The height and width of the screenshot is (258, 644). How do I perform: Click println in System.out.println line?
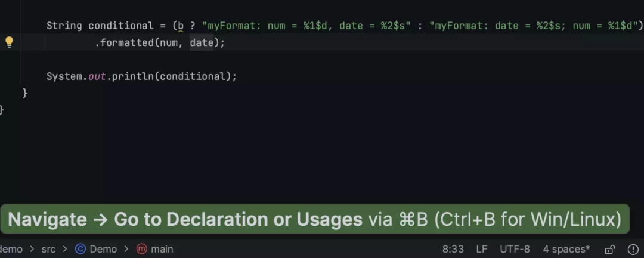pos(133,76)
